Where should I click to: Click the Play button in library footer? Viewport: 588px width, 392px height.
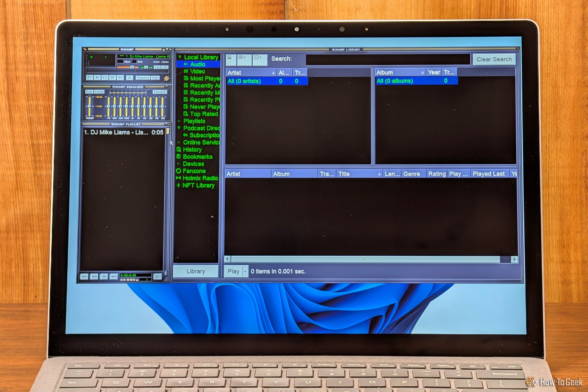point(233,271)
